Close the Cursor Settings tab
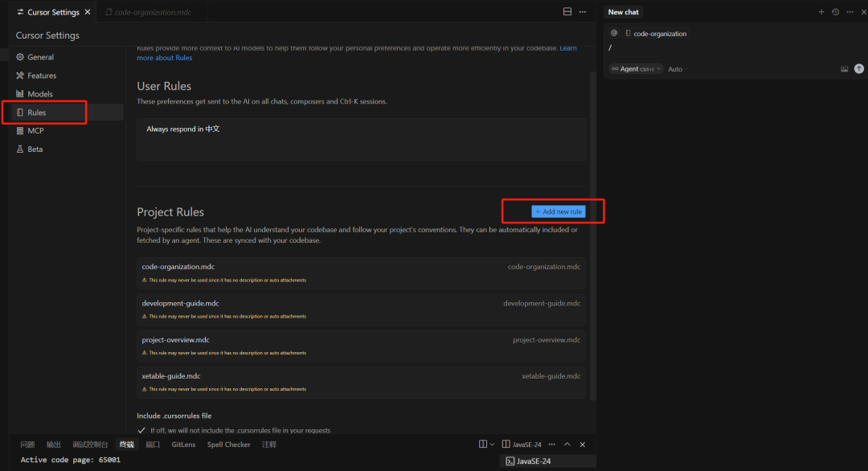This screenshot has height=471, width=868. click(88, 11)
